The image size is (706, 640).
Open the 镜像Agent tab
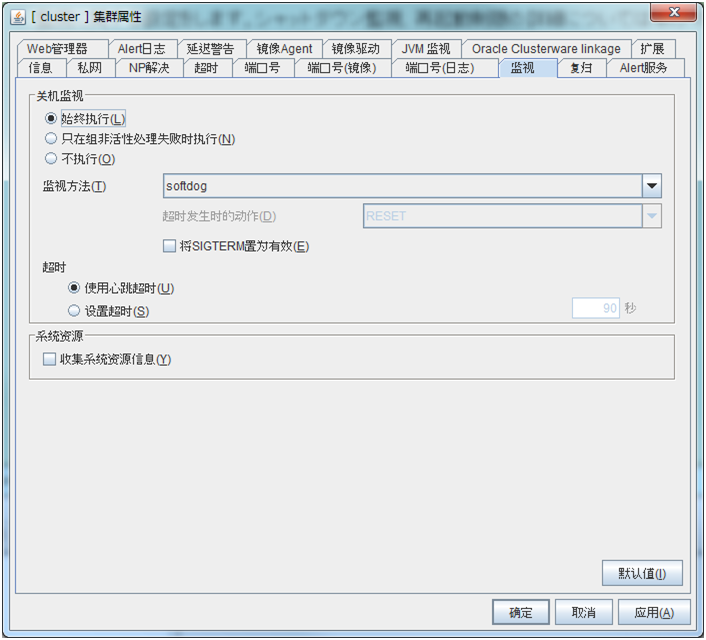coord(284,49)
